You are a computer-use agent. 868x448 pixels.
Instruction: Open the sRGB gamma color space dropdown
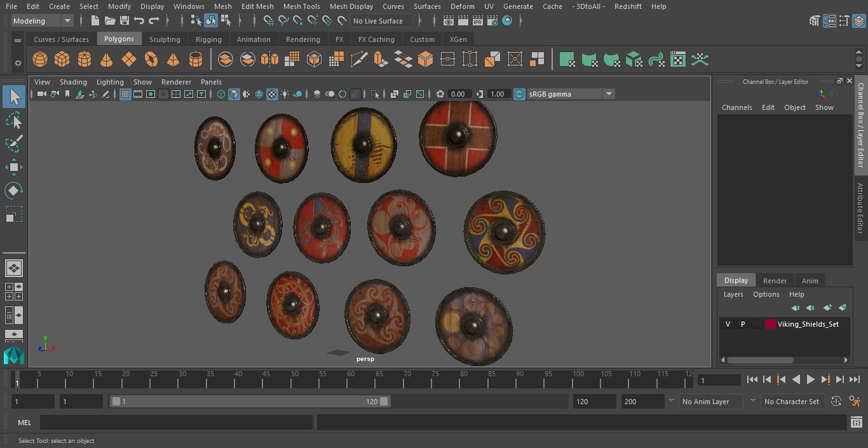[x=571, y=94]
